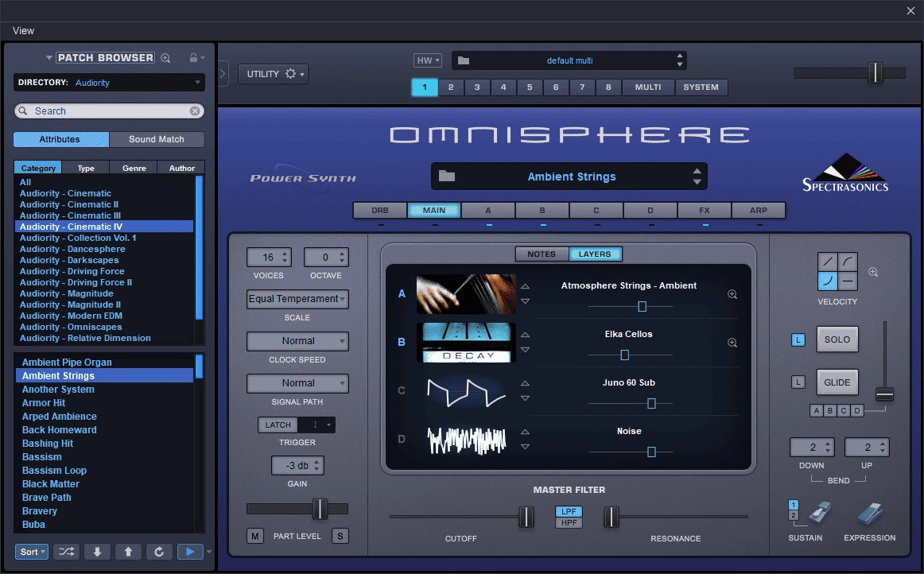Select HPF master filter type
Screen dimensions: 924x574
[x=569, y=522]
